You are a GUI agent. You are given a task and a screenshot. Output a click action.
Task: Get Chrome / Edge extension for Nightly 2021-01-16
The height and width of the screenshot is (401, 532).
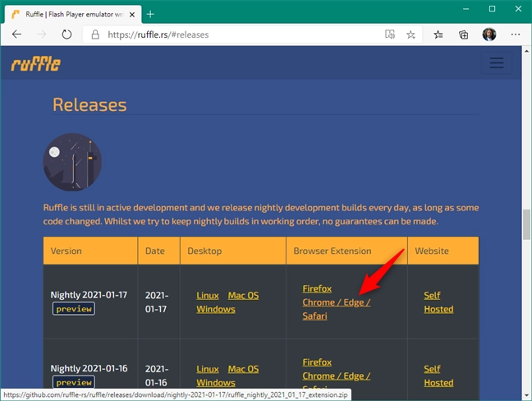[337, 376]
